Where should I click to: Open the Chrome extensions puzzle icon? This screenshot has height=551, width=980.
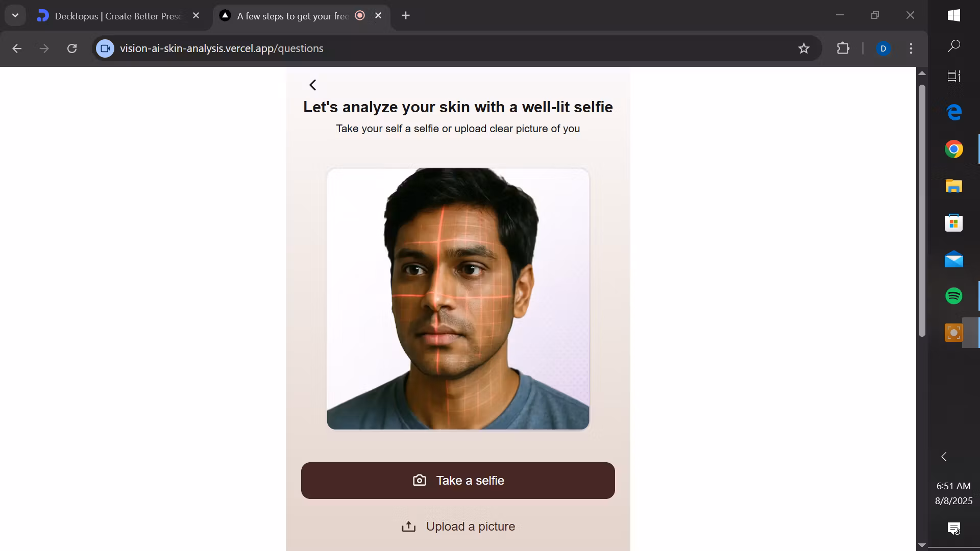[843, 48]
